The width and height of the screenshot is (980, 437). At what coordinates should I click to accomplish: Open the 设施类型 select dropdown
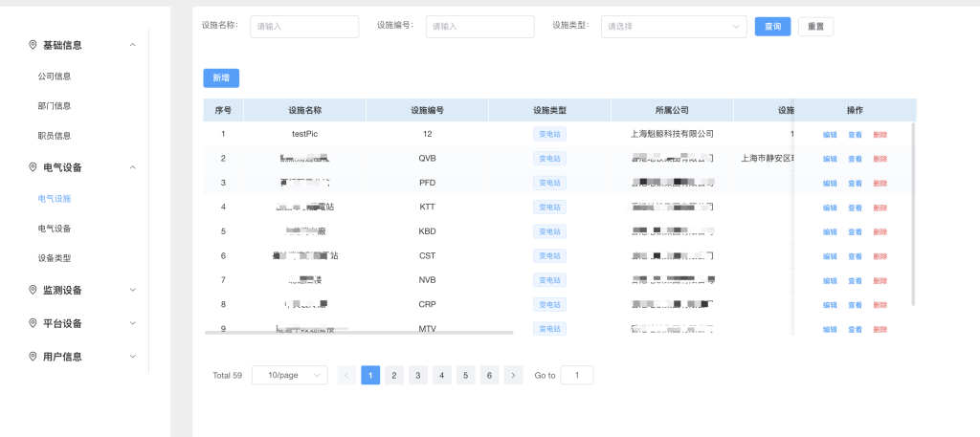674,27
